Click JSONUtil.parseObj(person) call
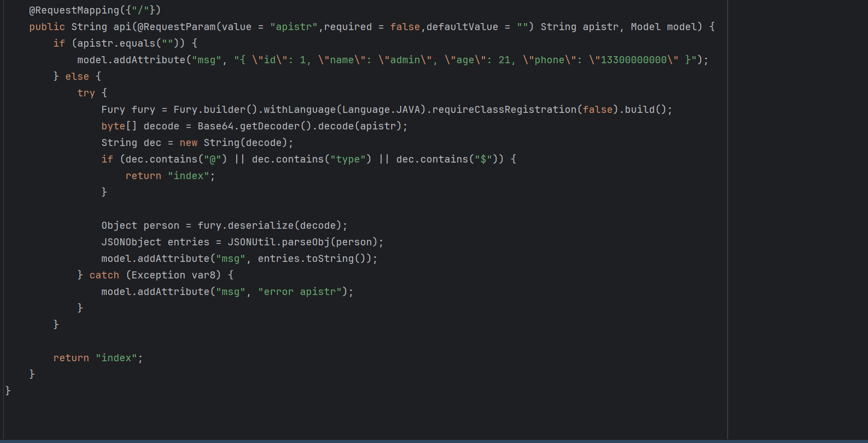Viewport: 868px width, 443px height. pos(303,242)
